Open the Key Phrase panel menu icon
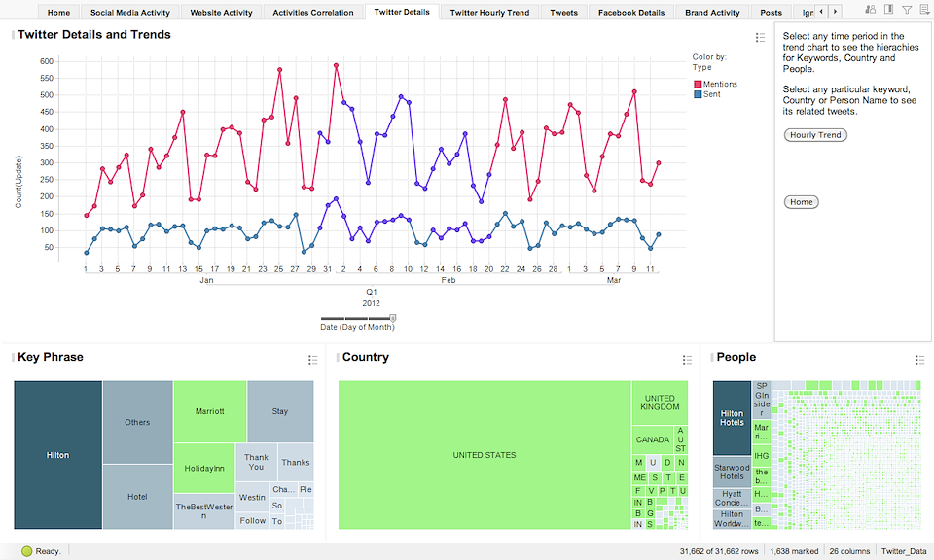934x560 pixels. click(x=312, y=360)
